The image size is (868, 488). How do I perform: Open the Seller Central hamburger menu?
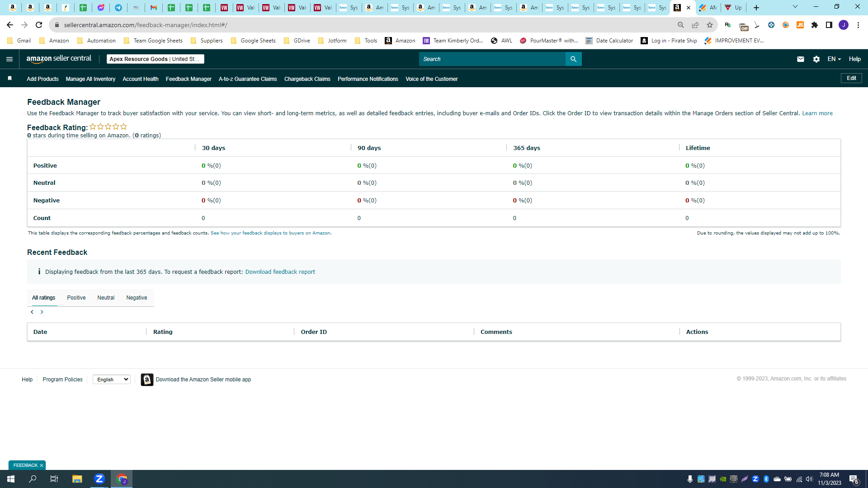pyautogui.click(x=9, y=59)
